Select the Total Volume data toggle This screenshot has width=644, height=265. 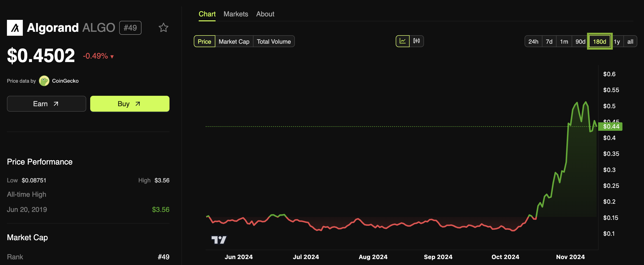[x=274, y=41]
